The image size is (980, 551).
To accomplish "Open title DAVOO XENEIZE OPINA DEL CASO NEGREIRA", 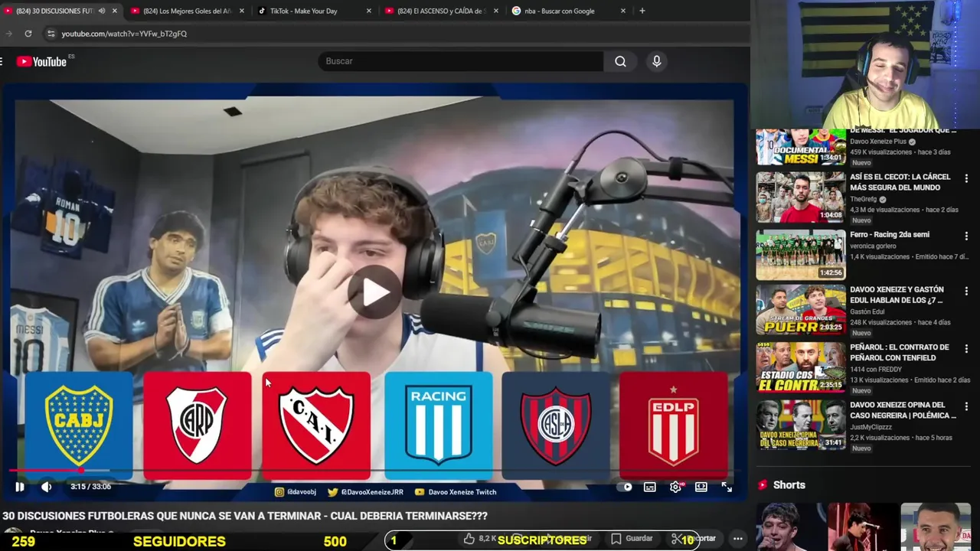I will coord(903,410).
